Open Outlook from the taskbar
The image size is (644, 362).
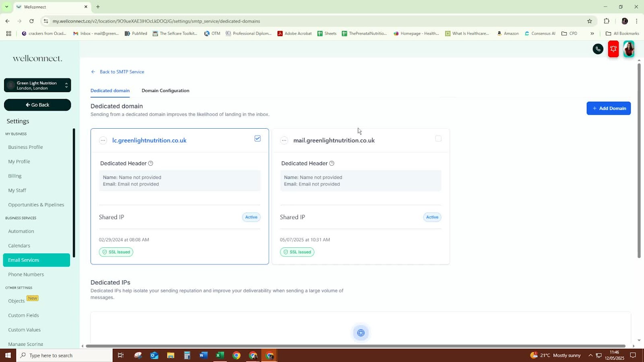(x=154, y=355)
